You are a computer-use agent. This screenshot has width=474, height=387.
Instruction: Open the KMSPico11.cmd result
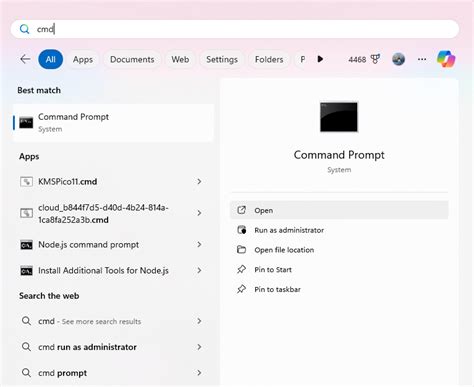pos(113,182)
